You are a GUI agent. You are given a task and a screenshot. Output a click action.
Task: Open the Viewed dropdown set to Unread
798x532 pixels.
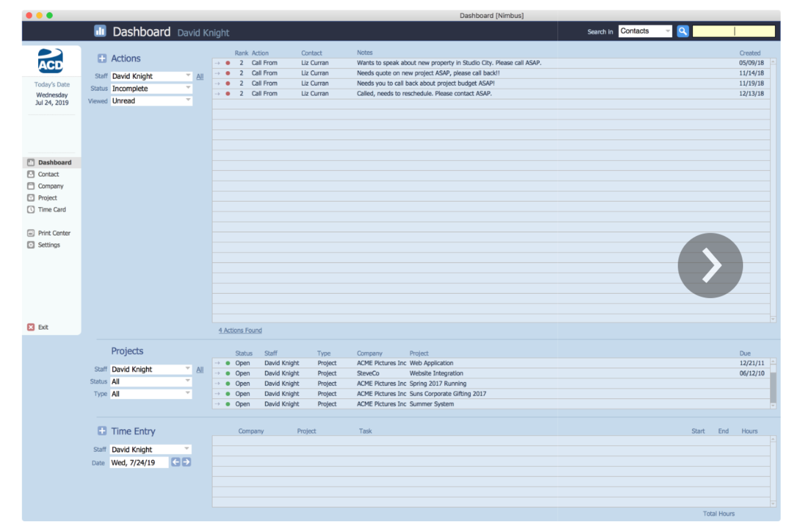point(151,101)
